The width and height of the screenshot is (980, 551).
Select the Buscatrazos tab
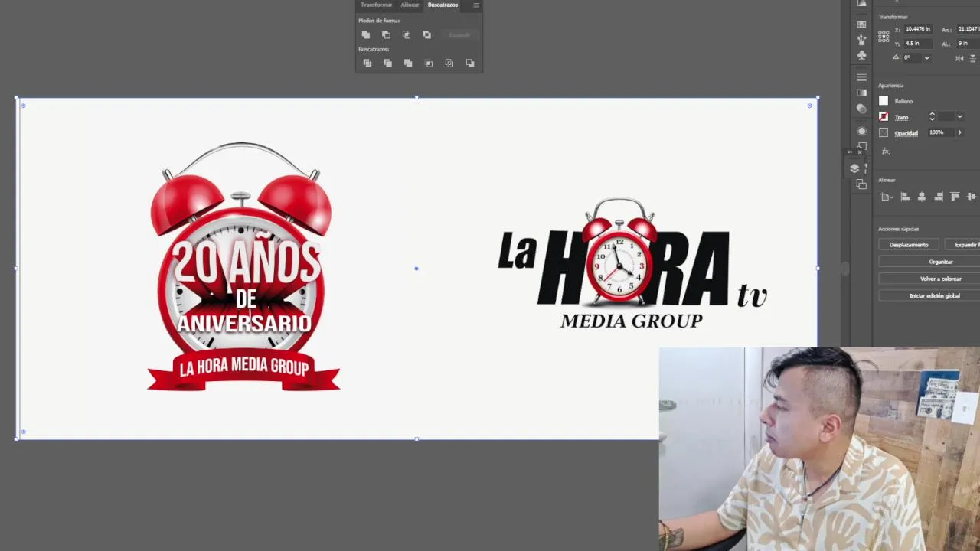pyautogui.click(x=443, y=5)
